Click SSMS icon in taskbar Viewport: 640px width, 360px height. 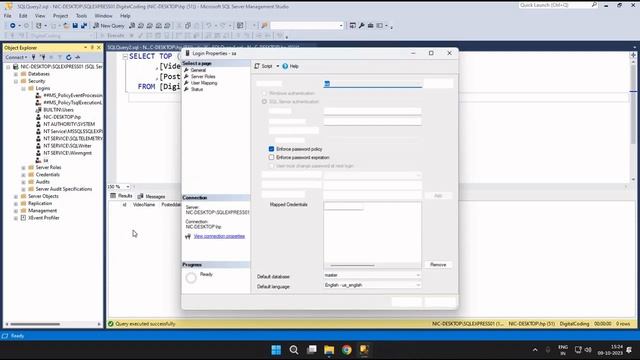point(364,350)
